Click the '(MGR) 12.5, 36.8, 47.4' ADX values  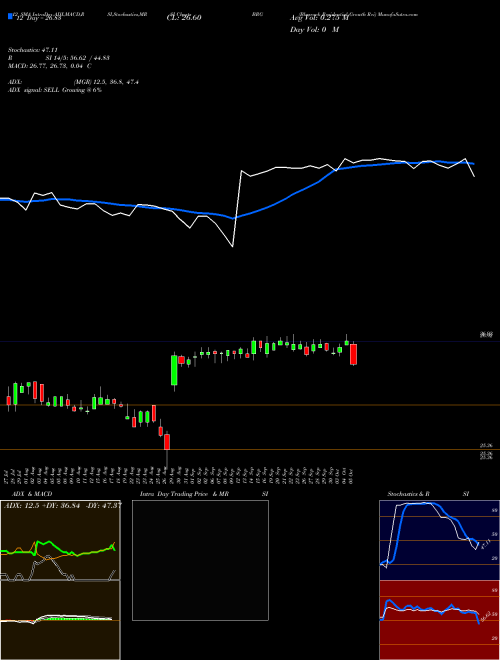pyautogui.click(x=106, y=82)
